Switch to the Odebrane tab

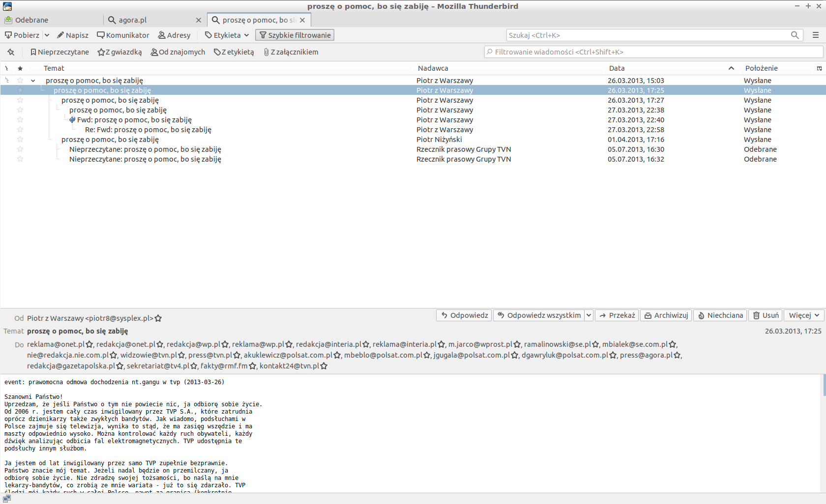52,20
